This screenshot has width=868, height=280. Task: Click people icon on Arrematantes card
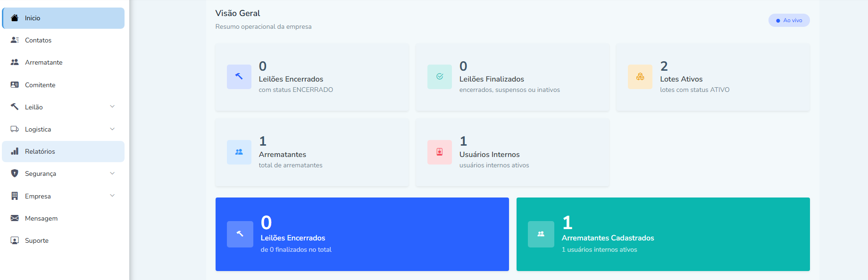(x=239, y=152)
